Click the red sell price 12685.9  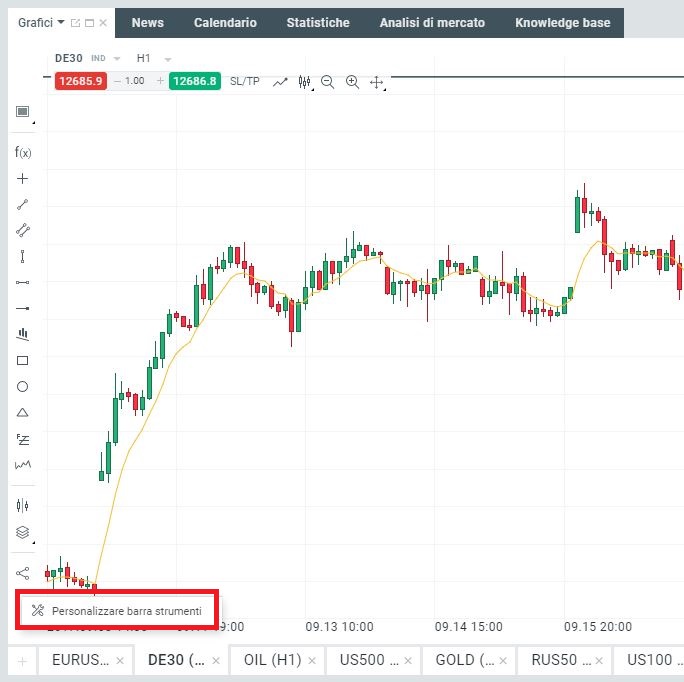[81, 81]
